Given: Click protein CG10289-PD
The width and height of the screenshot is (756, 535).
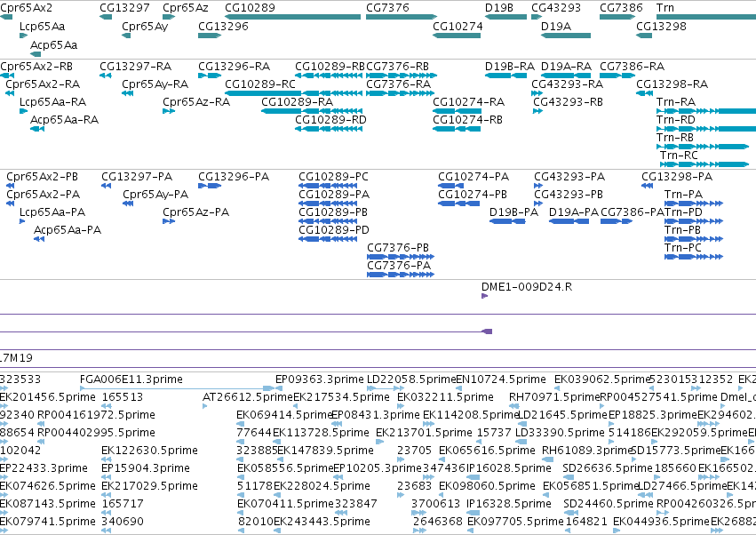Looking at the screenshot, I should [x=334, y=230].
